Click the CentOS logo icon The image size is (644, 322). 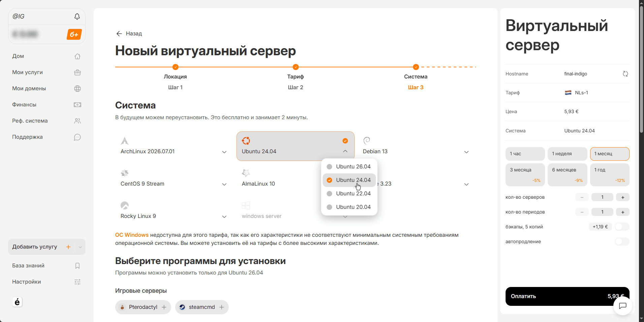[x=125, y=173]
